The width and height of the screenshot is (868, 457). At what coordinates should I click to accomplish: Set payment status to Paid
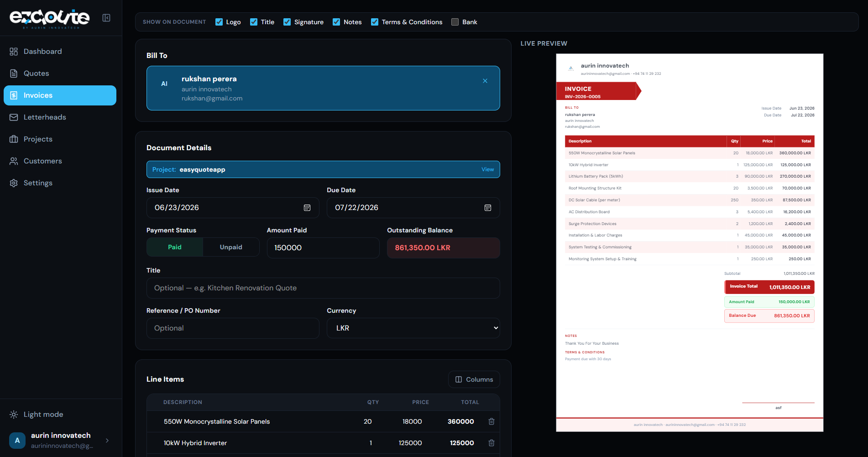tap(175, 247)
